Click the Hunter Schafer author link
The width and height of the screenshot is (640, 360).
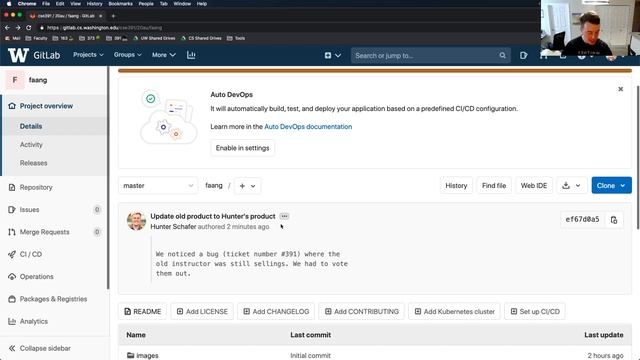pos(173,227)
